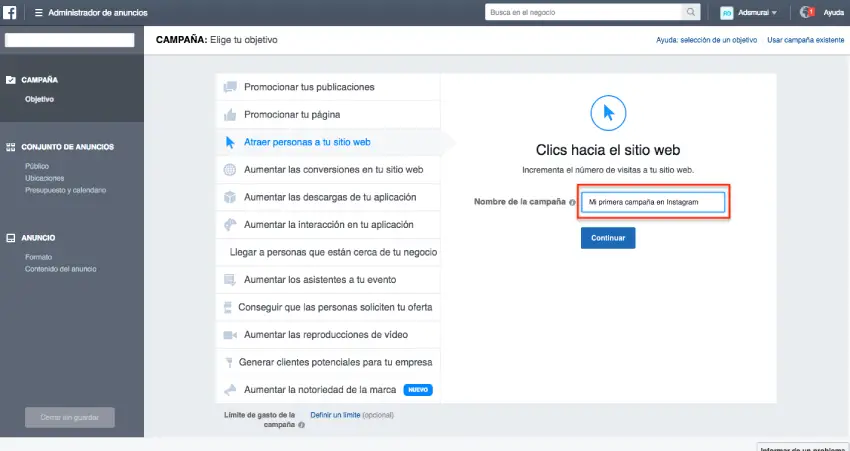Click the empty input box in left sidebar
Screen dimensions: 850x451
[x=69, y=40]
